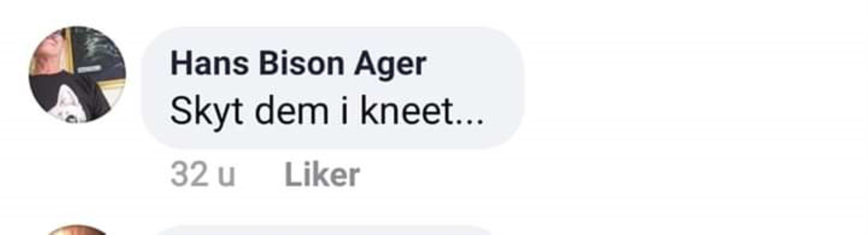Open the 32 u timestamp link
868x235 pixels.
(x=202, y=174)
